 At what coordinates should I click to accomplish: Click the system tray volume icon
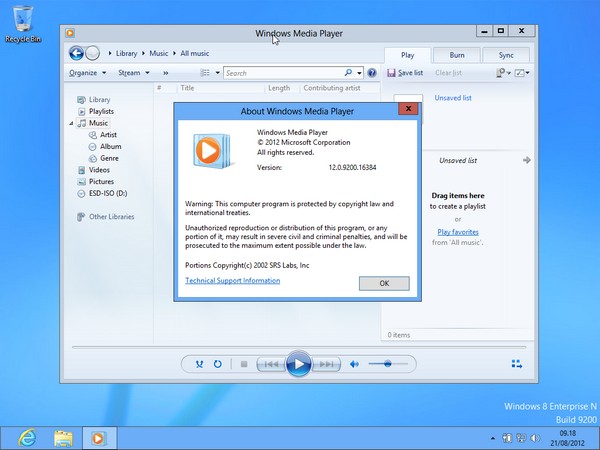(x=535, y=438)
